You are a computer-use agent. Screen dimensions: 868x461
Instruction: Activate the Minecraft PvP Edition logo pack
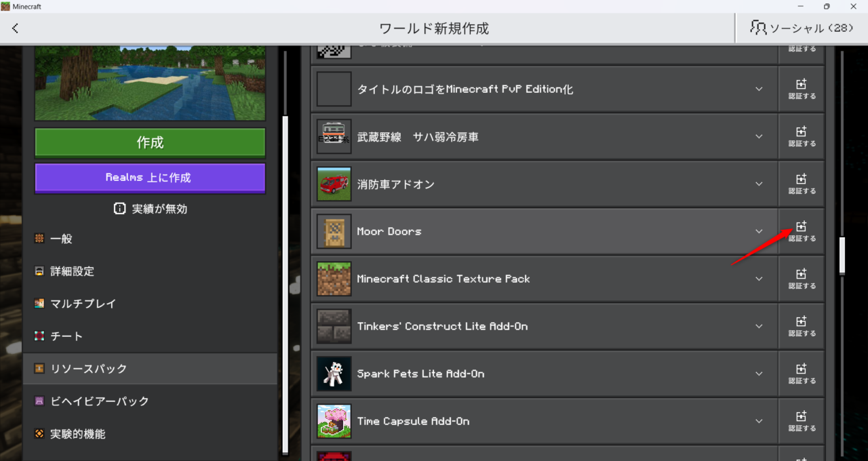click(x=802, y=89)
